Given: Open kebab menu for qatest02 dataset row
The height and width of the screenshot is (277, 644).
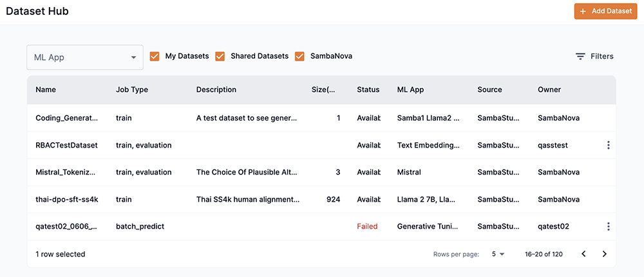Looking at the screenshot, I should 608,227.
